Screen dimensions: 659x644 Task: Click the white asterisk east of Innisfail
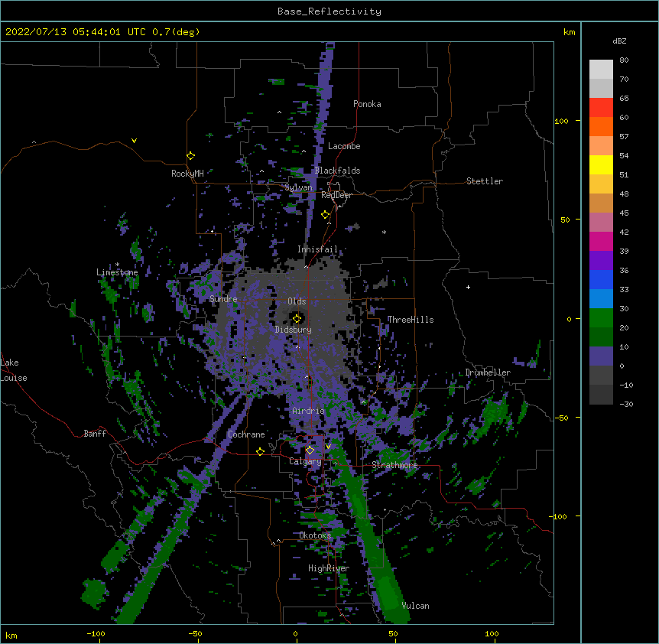pyautogui.click(x=384, y=232)
